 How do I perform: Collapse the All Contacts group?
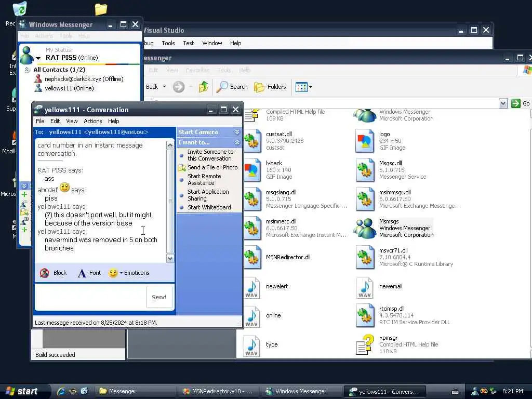[27, 70]
